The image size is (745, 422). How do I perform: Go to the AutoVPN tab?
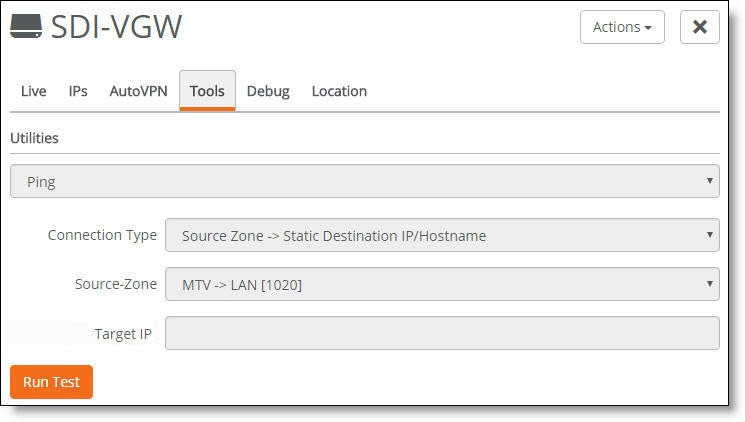138,91
